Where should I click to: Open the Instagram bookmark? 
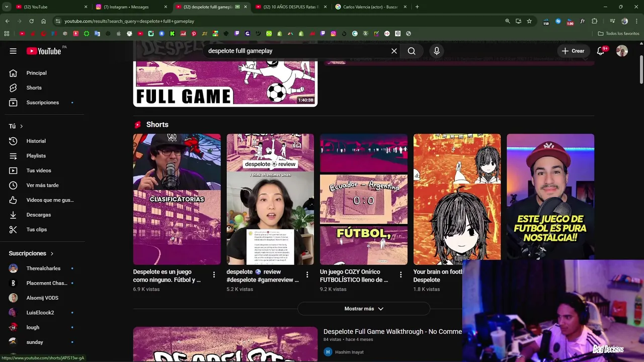click(x=333, y=34)
